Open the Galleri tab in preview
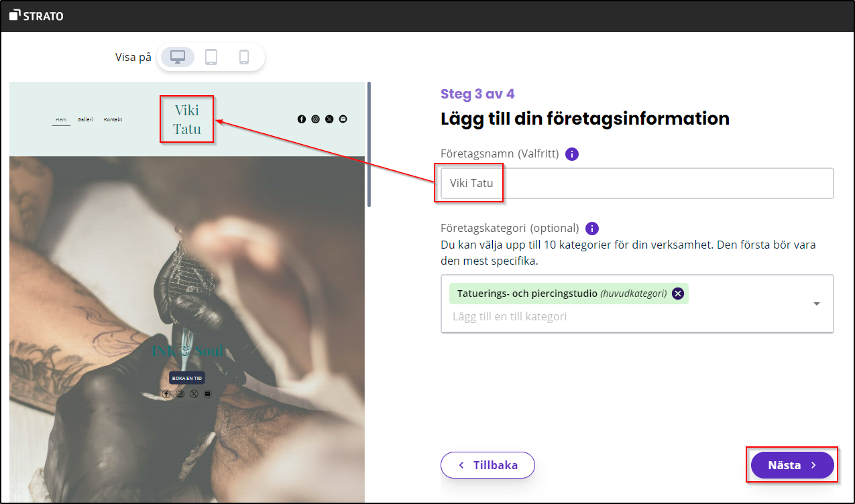The image size is (855, 504). [85, 120]
